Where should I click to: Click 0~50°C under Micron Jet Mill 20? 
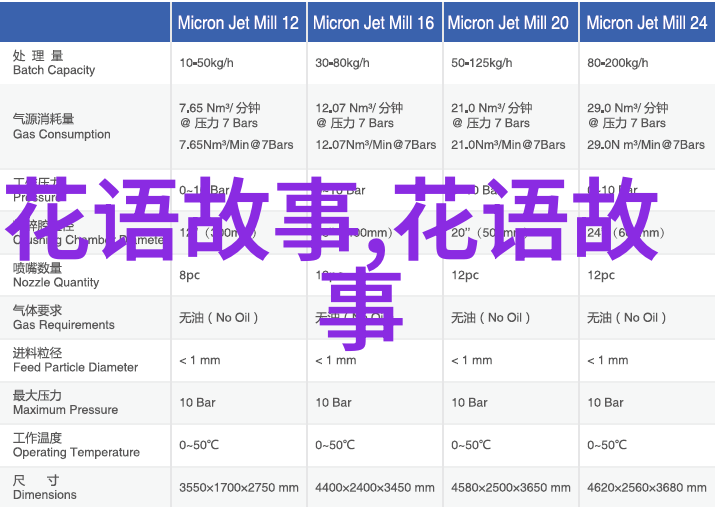pos(471,445)
